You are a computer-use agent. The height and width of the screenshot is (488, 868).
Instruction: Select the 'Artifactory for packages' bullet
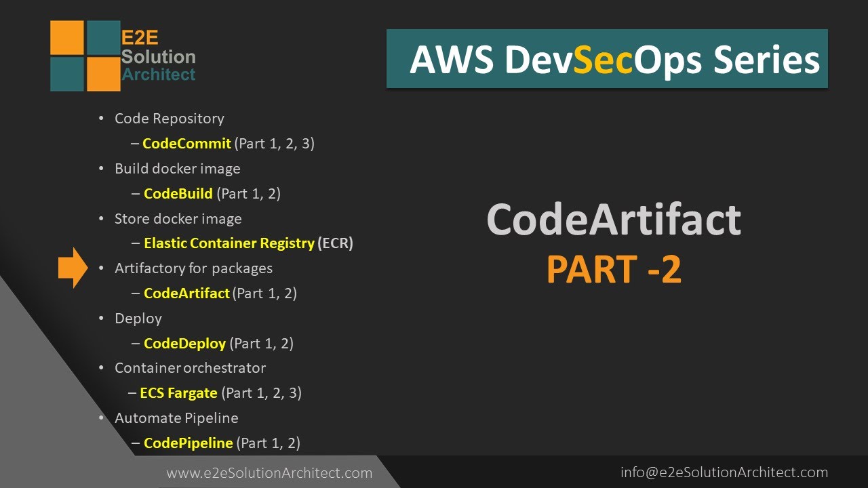[194, 268]
